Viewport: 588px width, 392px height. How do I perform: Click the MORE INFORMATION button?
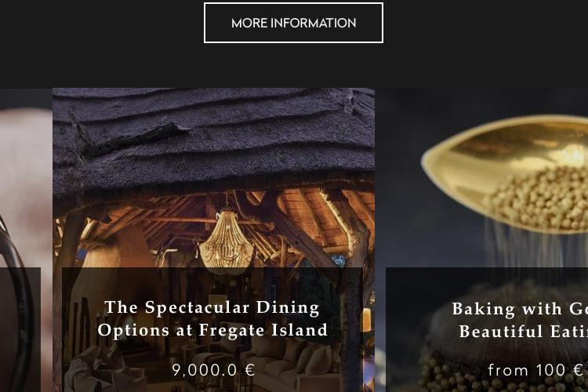pyautogui.click(x=293, y=23)
